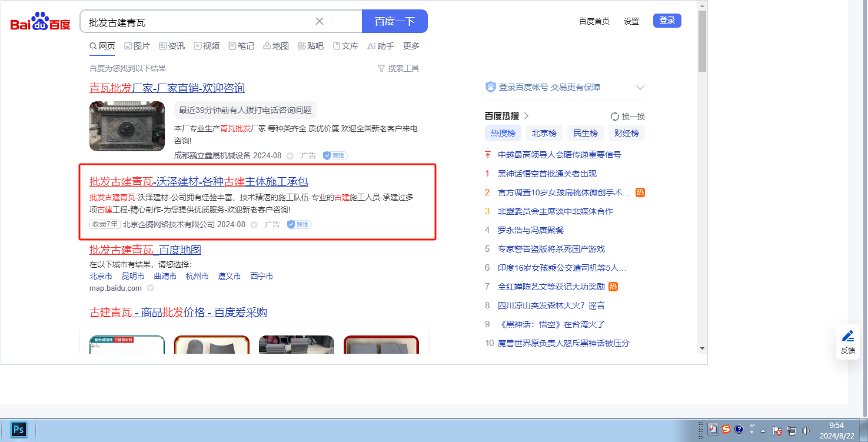Image resolution: width=868 pixels, height=442 pixels.
Task: Open the 青瓦批发厂家-厂家直销 result
Action: (x=167, y=88)
